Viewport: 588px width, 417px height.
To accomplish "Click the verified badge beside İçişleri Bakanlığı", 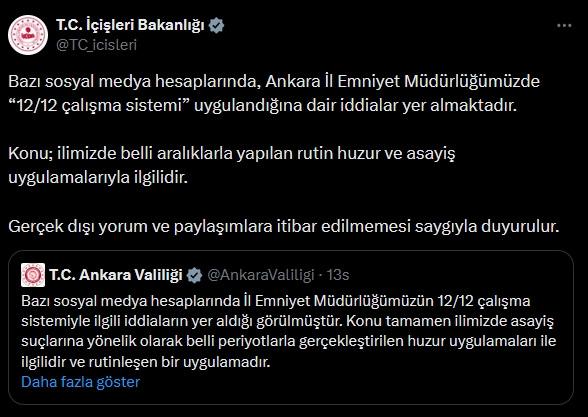I will (x=216, y=26).
